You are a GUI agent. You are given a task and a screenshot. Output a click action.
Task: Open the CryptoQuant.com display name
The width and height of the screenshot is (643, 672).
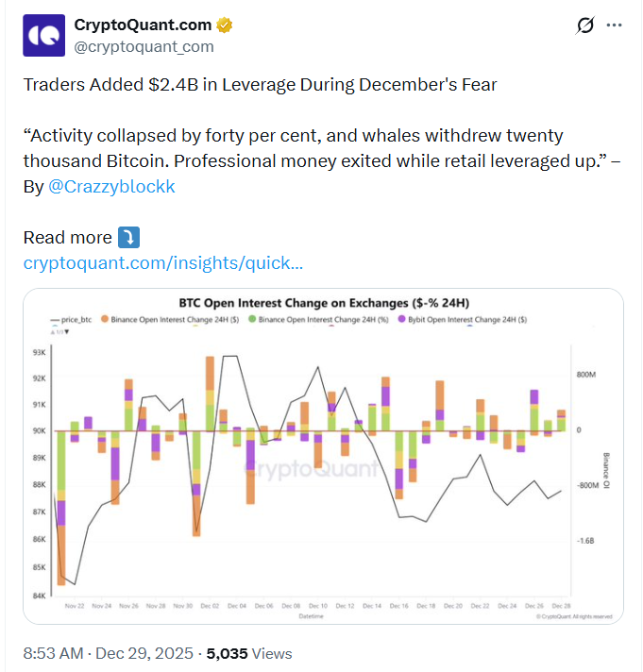click(x=144, y=25)
